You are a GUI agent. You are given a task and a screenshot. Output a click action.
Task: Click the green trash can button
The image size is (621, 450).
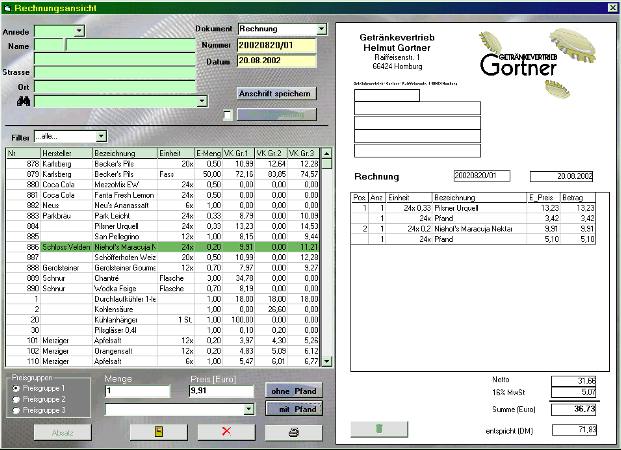point(379,428)
